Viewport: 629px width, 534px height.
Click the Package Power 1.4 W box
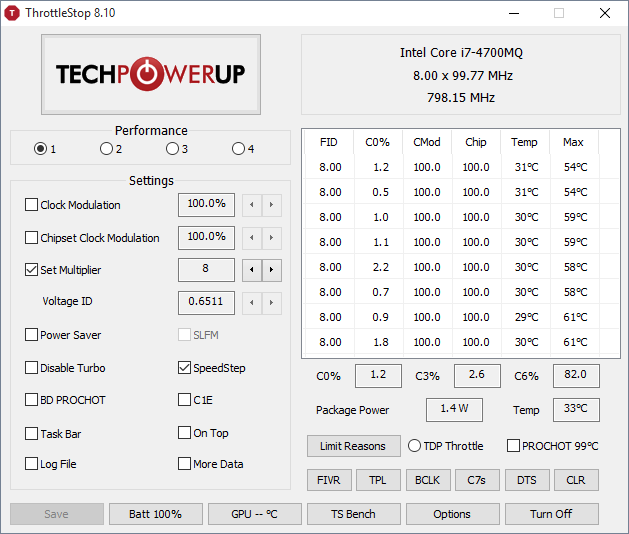point(454,410)
